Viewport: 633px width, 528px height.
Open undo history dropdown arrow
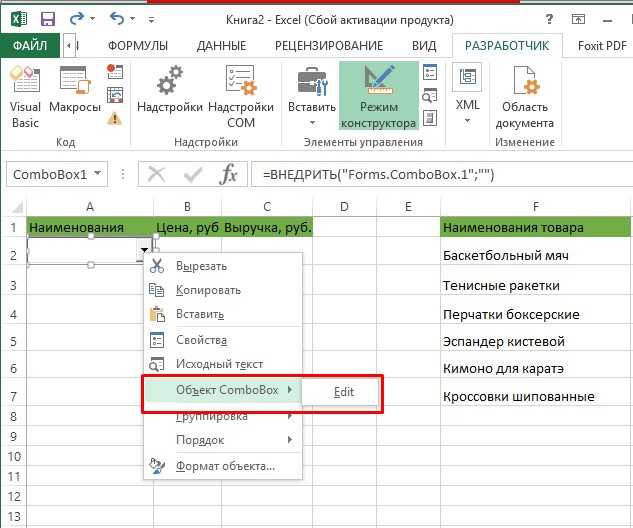point(132,19)
